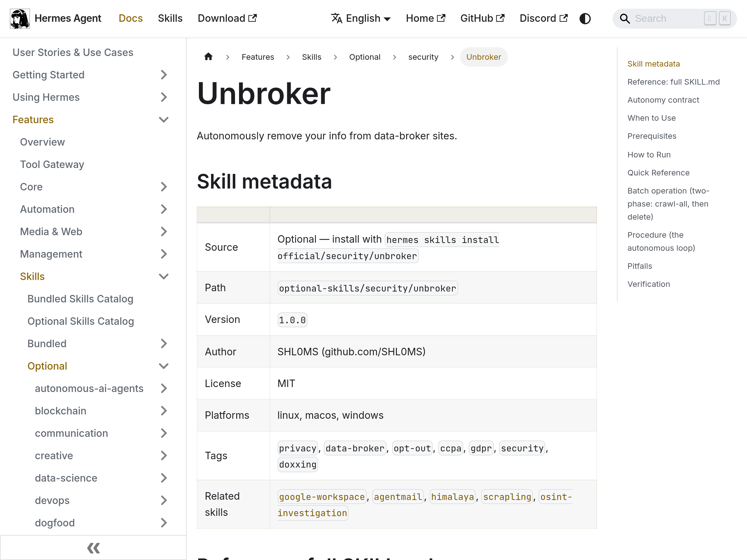Expand the Media & Web chevron
The image size is (747, 560).
(x=164, y=231)
